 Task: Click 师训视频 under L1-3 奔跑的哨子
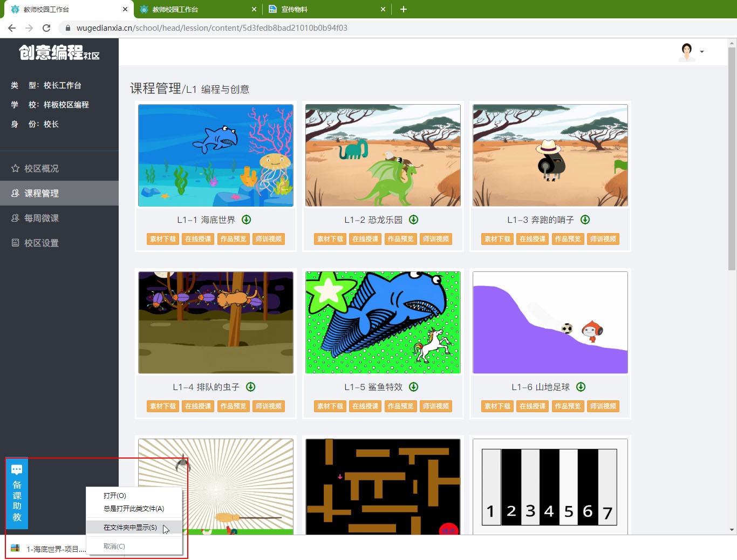click(x=603, y=239)
